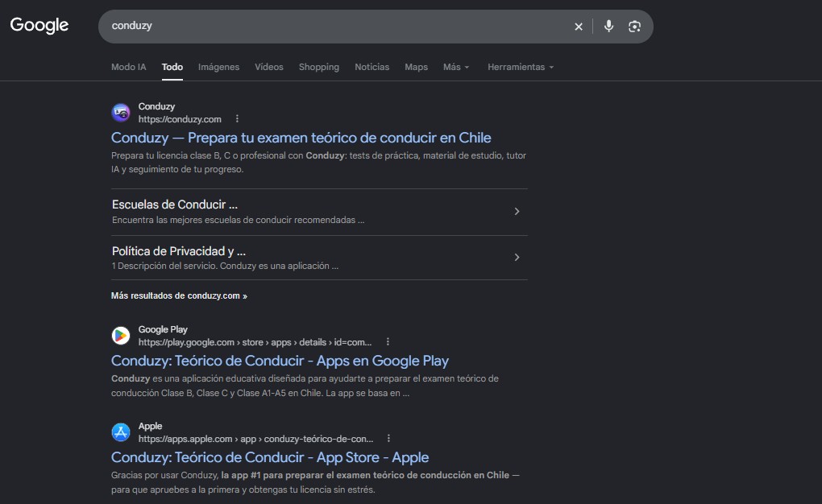Open Google Lens image search icon
This screenshot has width=822, height=504.
pos(634,27)
